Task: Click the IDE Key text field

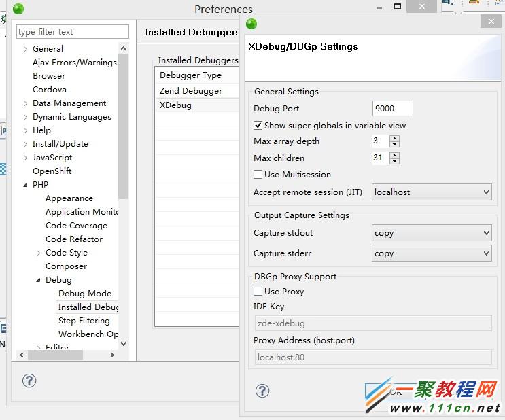Action: [373, 323]
